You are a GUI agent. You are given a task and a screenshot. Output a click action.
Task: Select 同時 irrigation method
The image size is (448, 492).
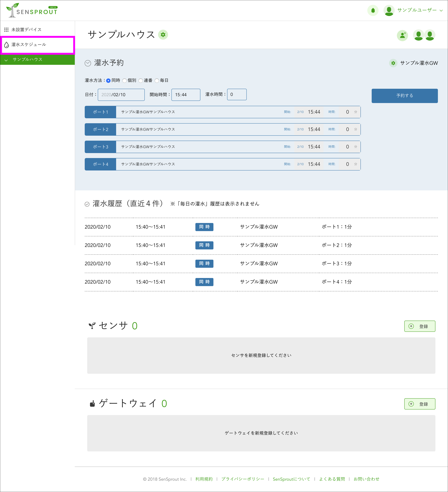(x=108, y=80)
